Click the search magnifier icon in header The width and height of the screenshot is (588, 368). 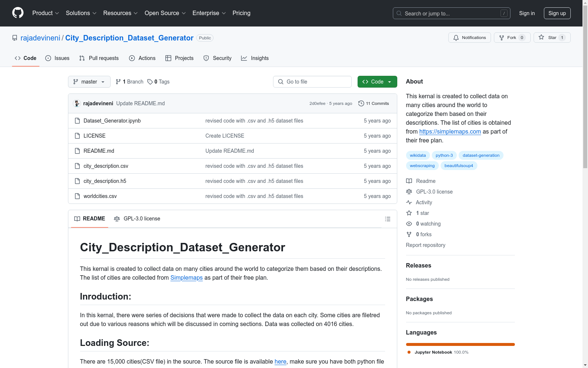(x=399, y=13)
